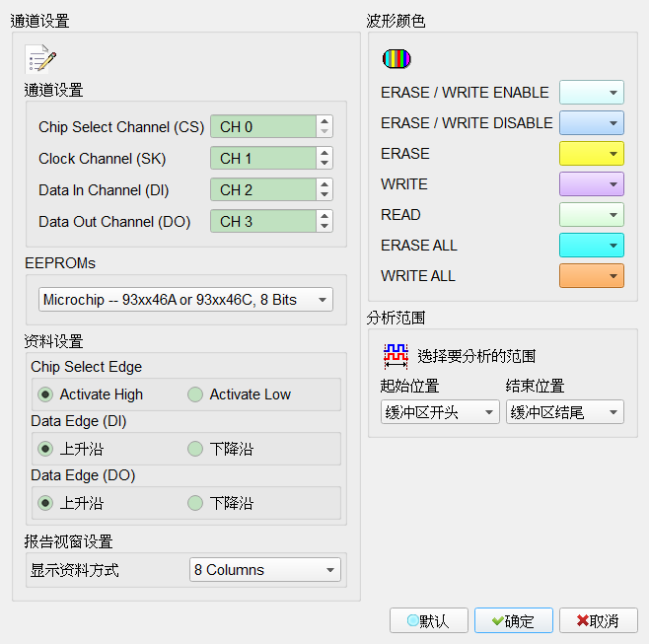The width and height of the screenshot is (649, 644).
Task: Decrease Data In Channel (DI) with down arrow
Action: click(x=324, y=194)
